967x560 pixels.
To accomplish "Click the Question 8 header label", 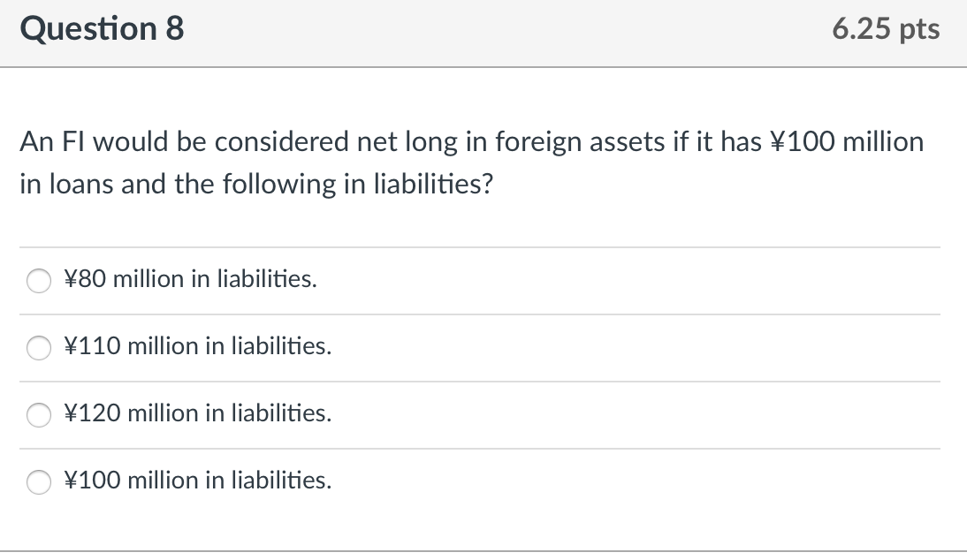I will [102, 29].
